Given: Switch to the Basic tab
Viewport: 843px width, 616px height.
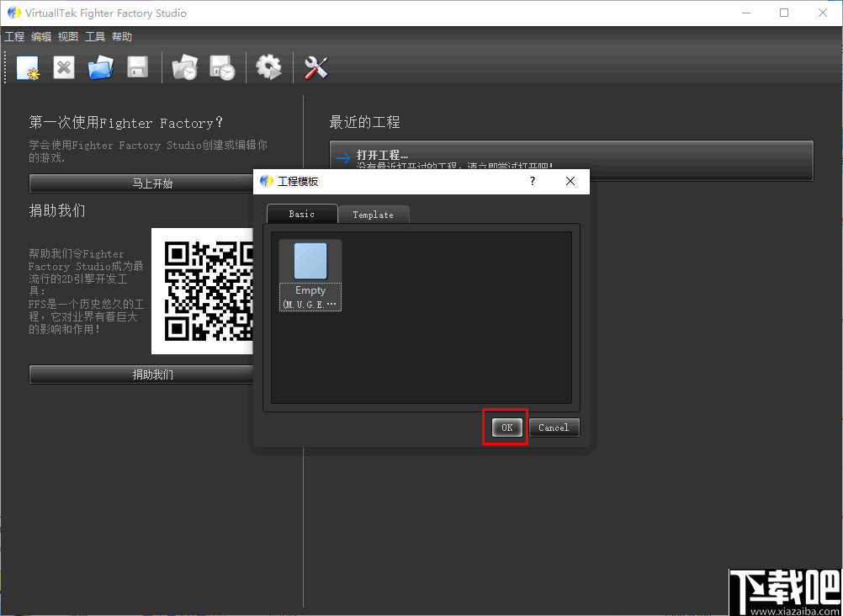Looking at the screenshot, I should click(x=302, y=214).
